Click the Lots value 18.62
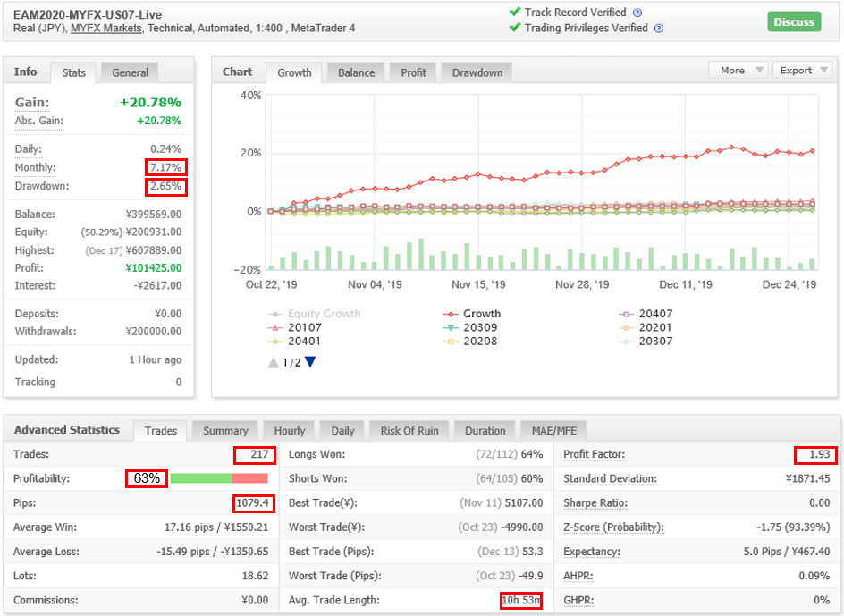844x616 pixels. click(255, 576)
